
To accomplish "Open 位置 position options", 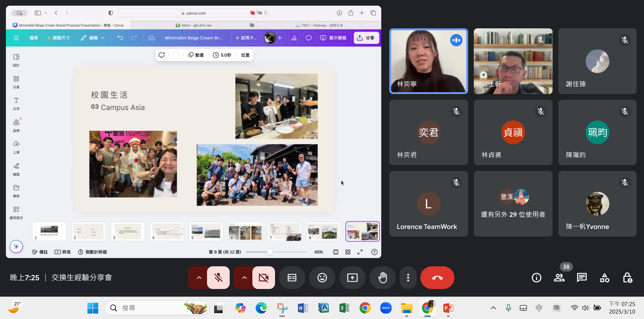I will tap(245, 55).
